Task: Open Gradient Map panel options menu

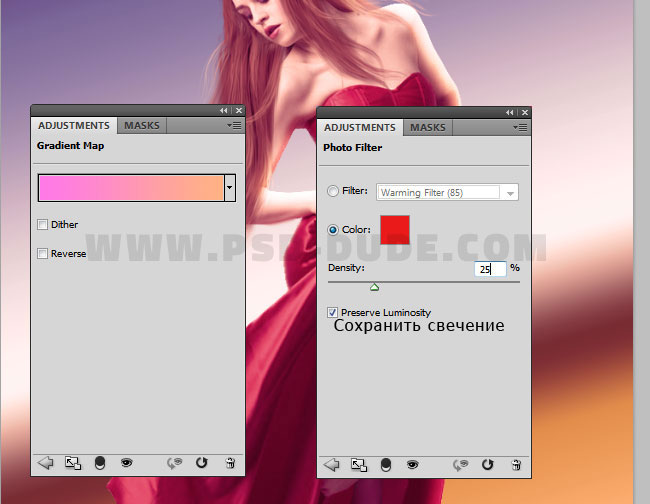Action: 234,126
